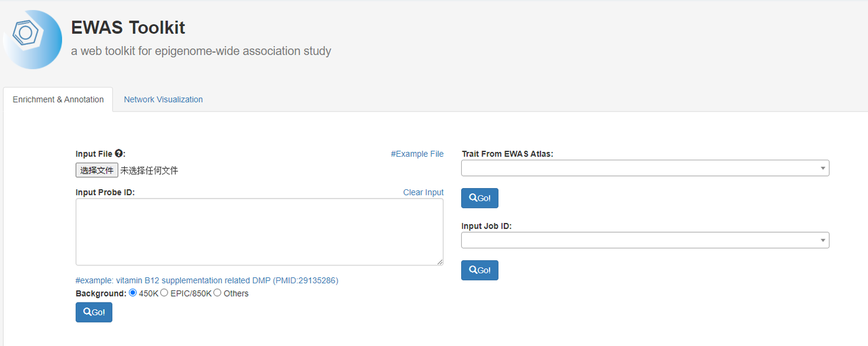Load the vitamin B12 supplementation example
The width and height of the screenshot is (868, 346).
coord(207,280)
